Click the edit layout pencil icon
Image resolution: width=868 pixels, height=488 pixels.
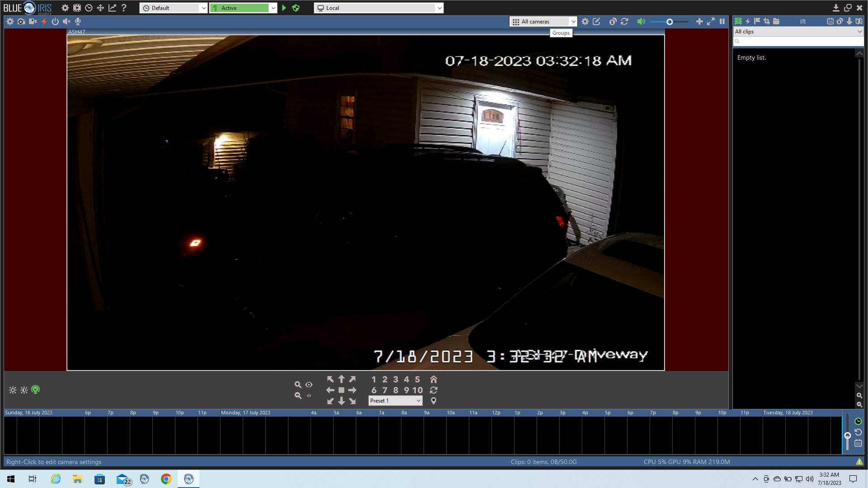(x=596, y=21)
